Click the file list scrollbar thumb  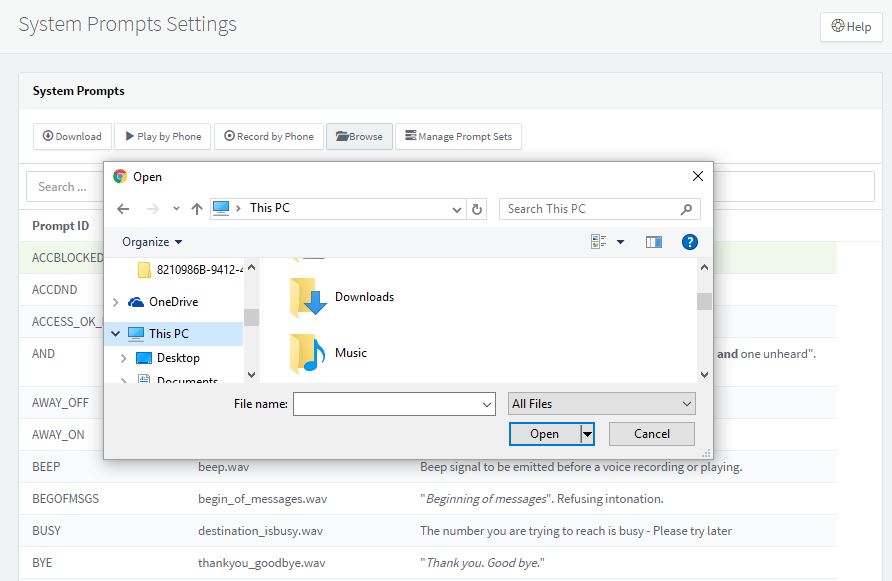click(704, 302)
